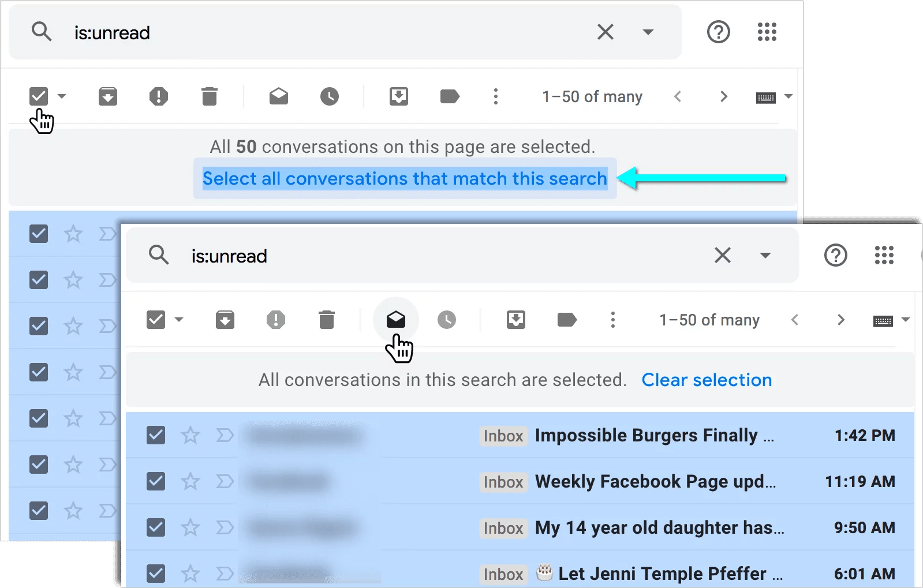This screenshot has width=923, height=588.
Task: Mark 6:01 AM email as important
Action: (x=225, y=574)
